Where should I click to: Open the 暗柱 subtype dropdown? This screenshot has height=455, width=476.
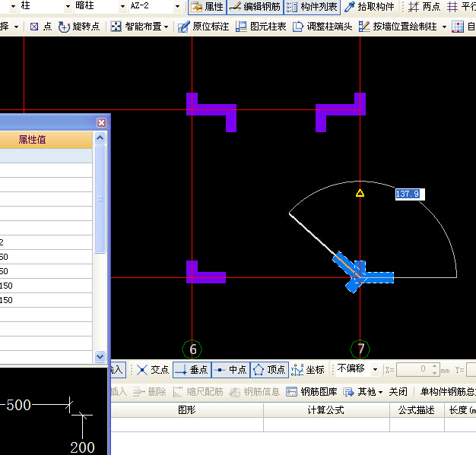click(x=122, y=6)
